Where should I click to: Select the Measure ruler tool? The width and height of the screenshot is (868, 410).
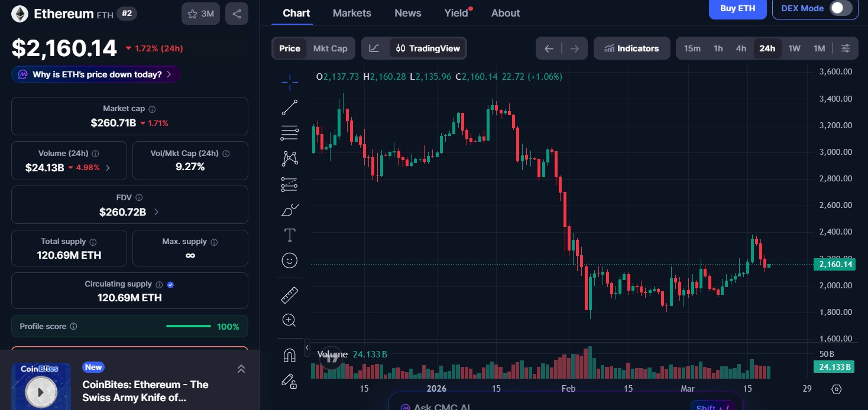click(x=289, y=294)
